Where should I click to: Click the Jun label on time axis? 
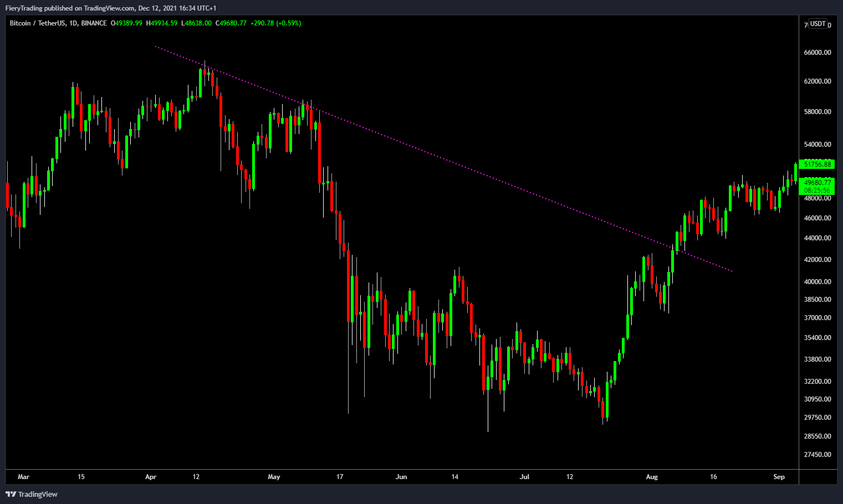(401, 476)
